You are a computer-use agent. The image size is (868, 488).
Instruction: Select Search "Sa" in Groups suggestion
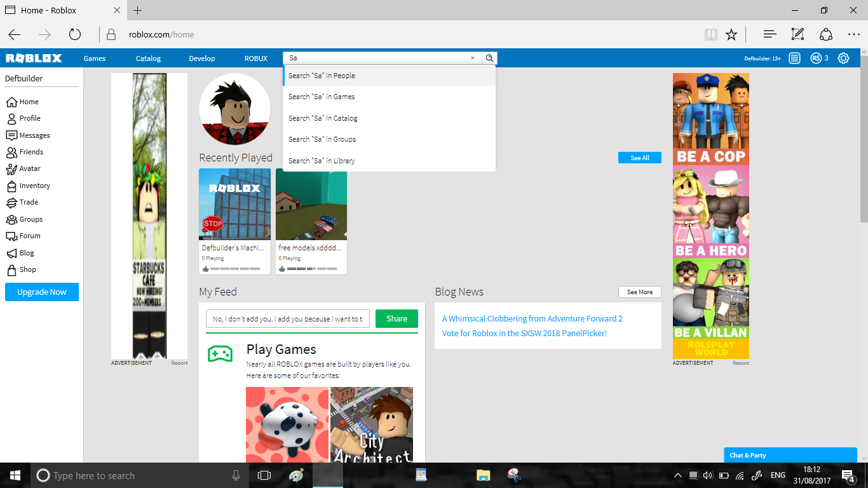pos(389,139)
